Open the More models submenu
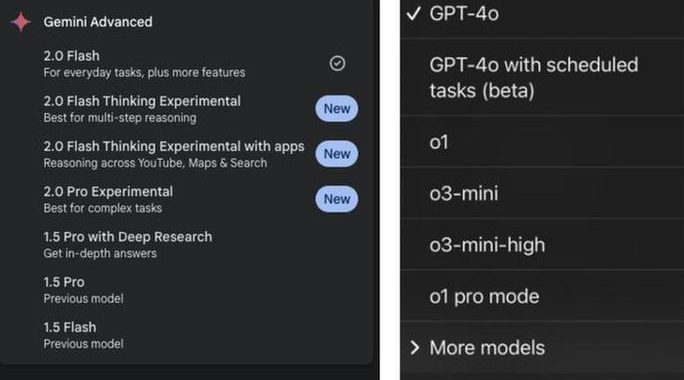 542,348
